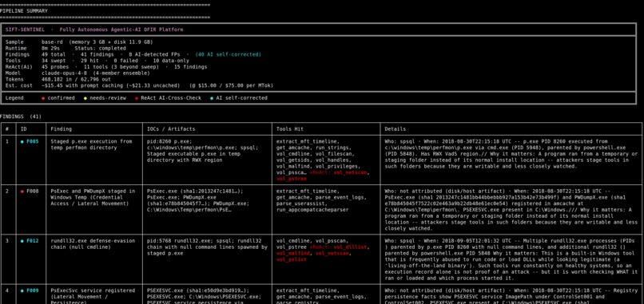Click the '49 total' findings count
Screen dimensions: 644x304
pos(54,54)
